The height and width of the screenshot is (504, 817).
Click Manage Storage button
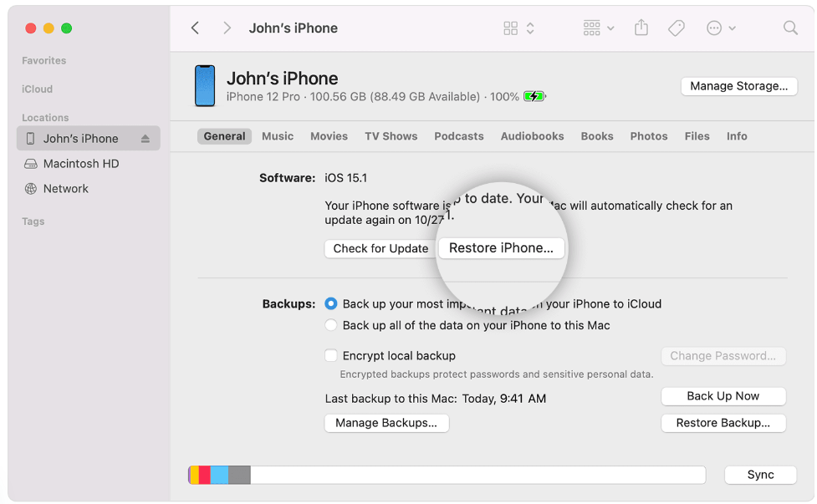coord(739,86)
